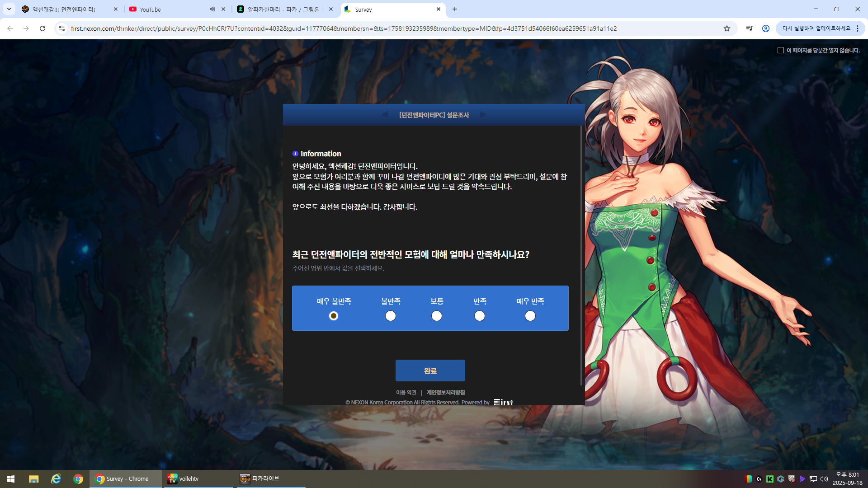Bookmark this page with the star icon

tap(727, 28)
